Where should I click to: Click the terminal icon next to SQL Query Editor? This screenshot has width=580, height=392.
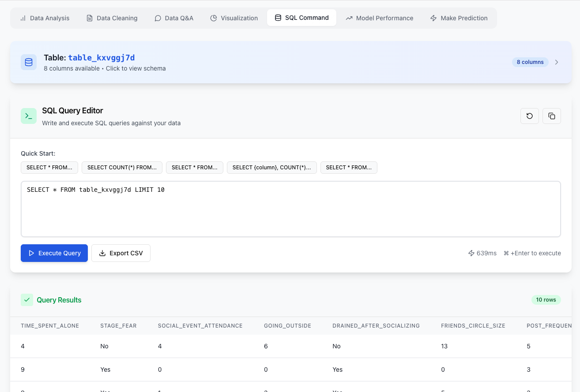click(29, 116)
